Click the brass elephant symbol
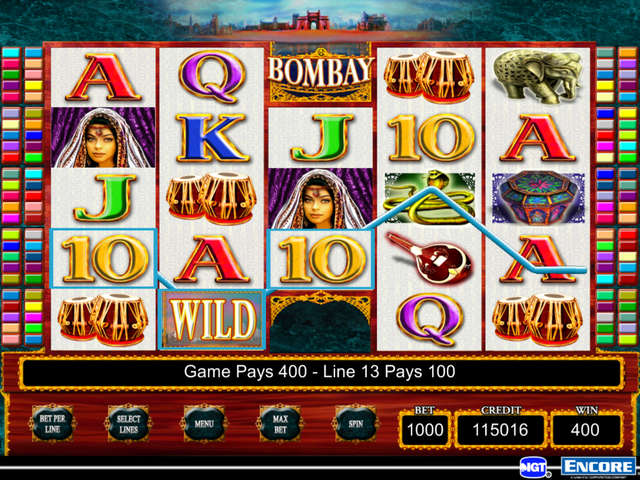Viewport: 640px width, 480px height. tap(537, 76)
